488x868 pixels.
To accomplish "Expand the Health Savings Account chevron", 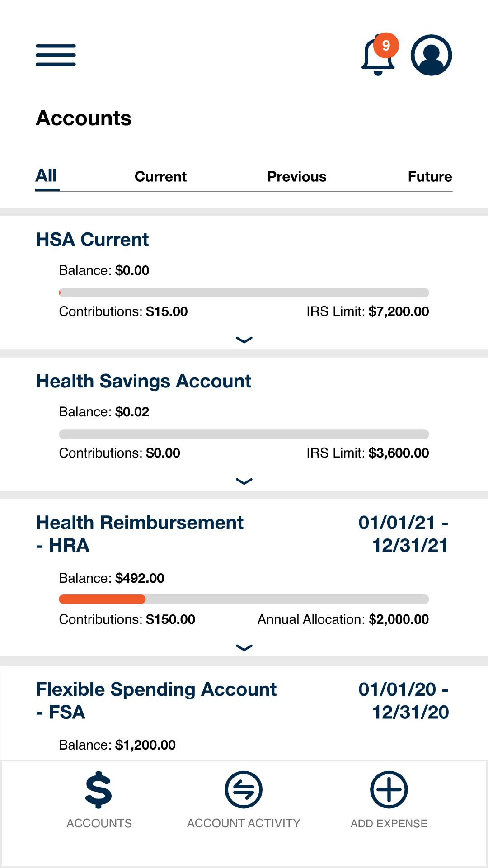I will pos(244,481).
